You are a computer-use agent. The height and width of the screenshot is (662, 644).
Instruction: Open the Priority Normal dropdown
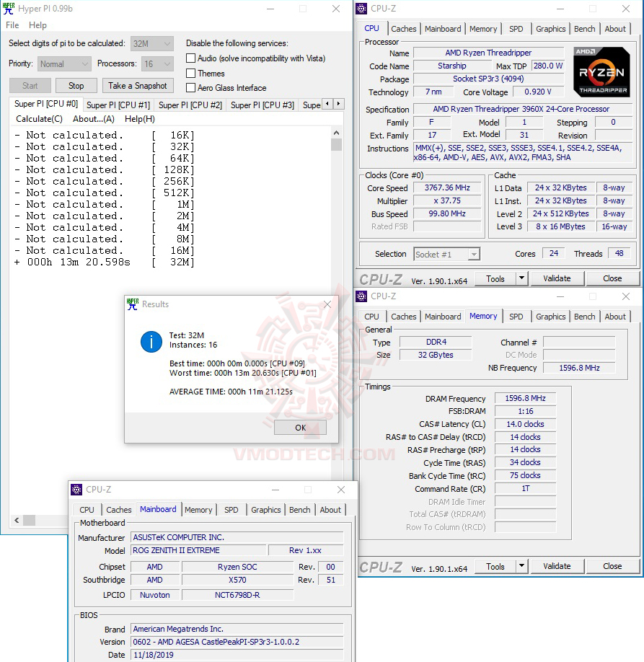click(64, 63)
